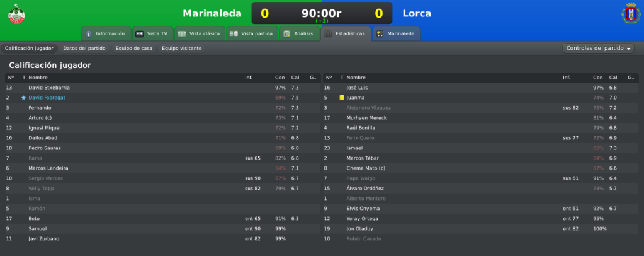Viewport: 644px width, 256px height.
Task: Select the Calificación jugador button
Action: (29, 48)
